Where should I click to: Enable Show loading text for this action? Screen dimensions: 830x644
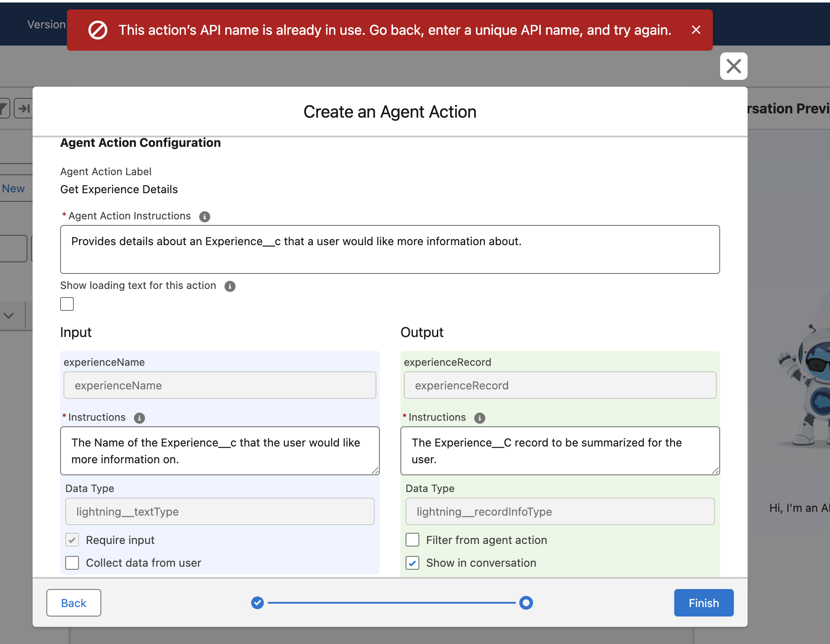click(67, 304)
